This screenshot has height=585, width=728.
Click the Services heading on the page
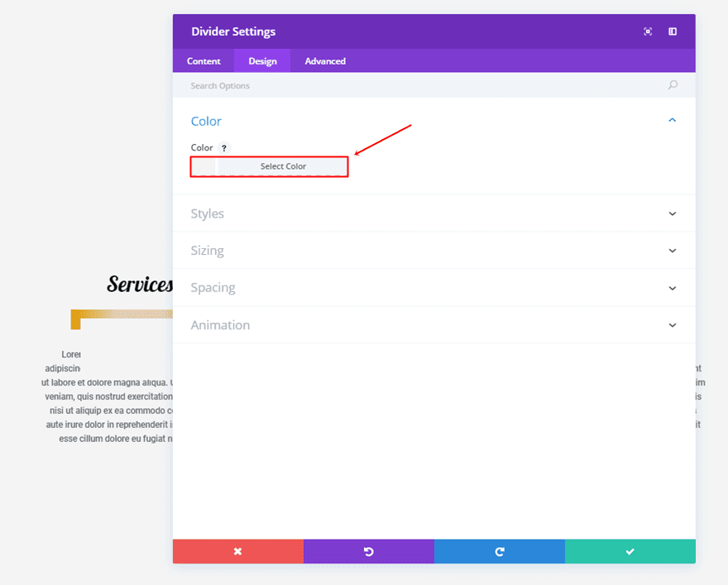(x=139, y=285)
